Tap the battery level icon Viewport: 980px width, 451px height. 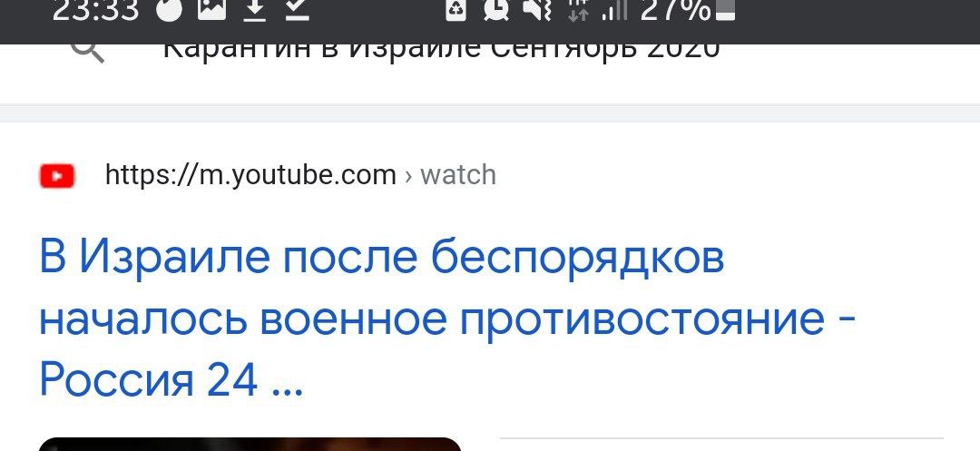coord(725,11)
